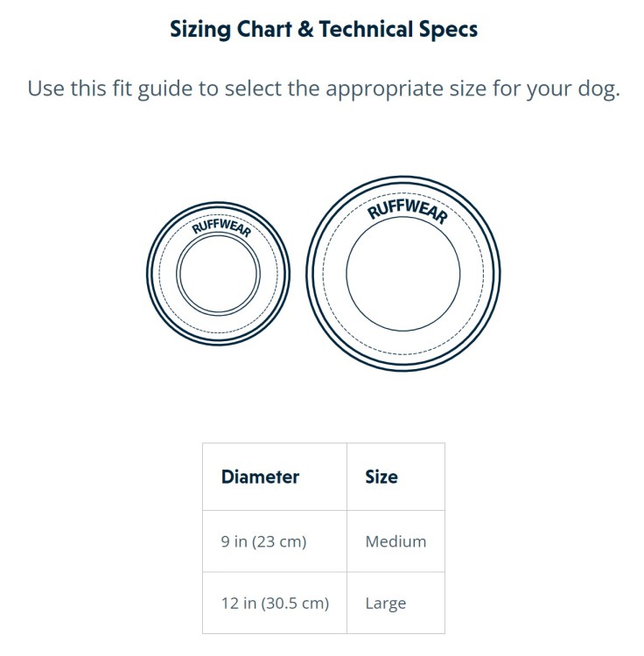Click 'Technical Specs' in the title
644x656 pixels.
[x=398, y=29]
